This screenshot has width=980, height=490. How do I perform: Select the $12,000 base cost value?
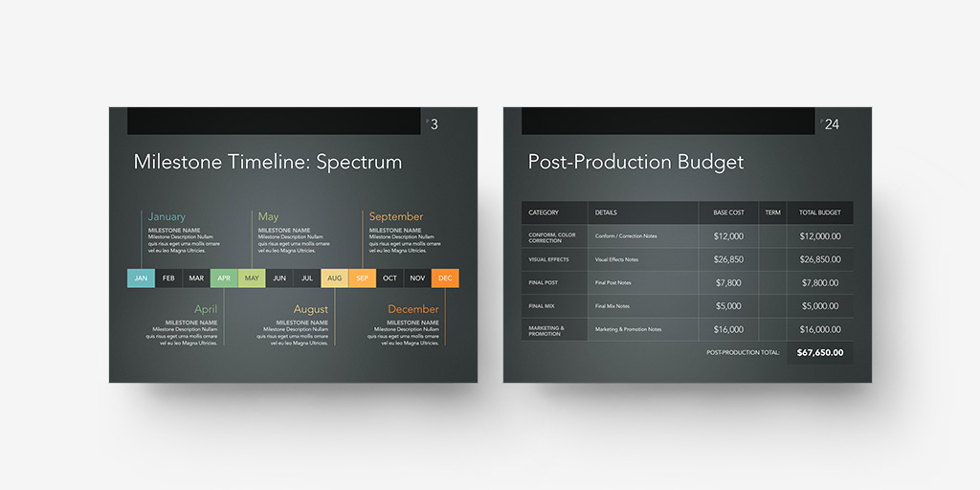(x=728, y=236)
